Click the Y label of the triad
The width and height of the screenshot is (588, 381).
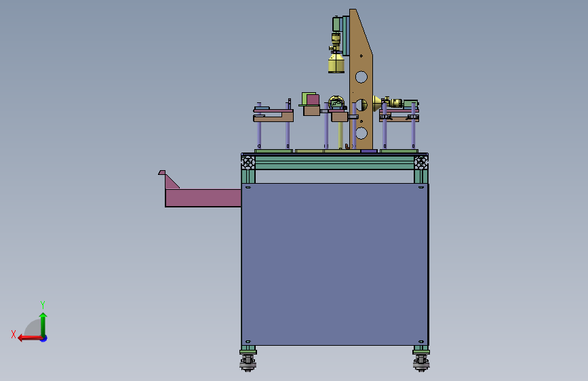(x=43, y=305)
